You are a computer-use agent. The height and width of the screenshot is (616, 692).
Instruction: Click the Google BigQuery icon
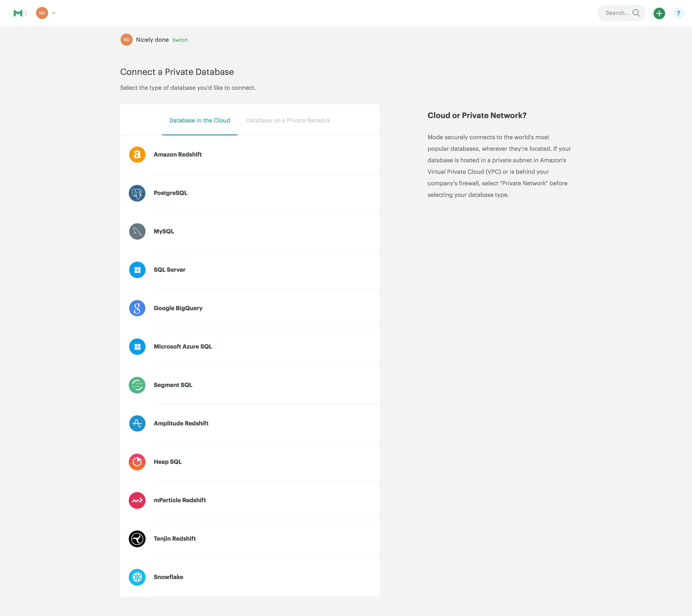pyautogui.click(x=137, y=308)
